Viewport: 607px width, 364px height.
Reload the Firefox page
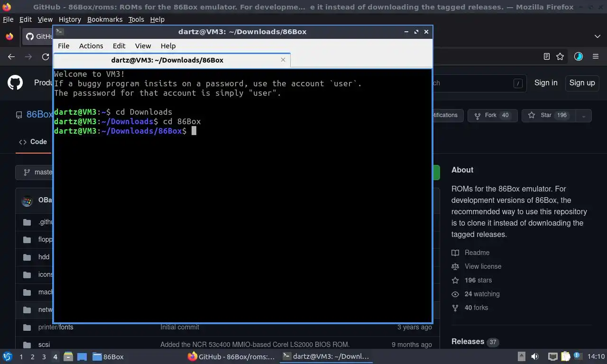tap(46, 56)
